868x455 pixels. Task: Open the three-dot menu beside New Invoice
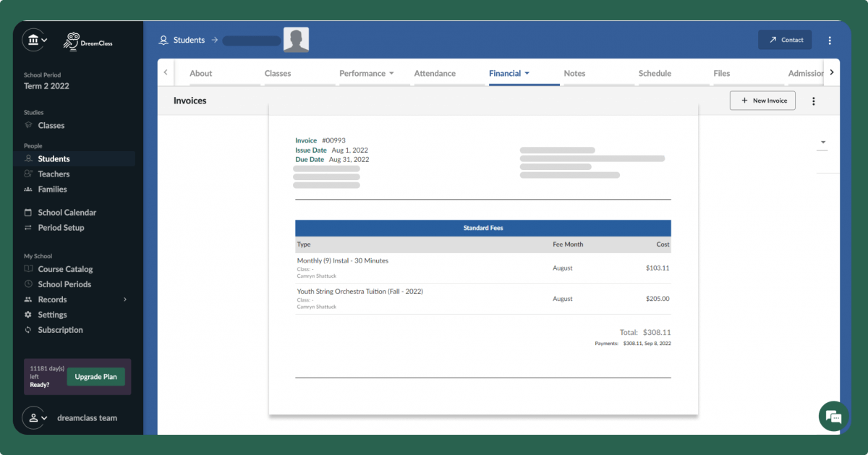click(x=814, y=101)
